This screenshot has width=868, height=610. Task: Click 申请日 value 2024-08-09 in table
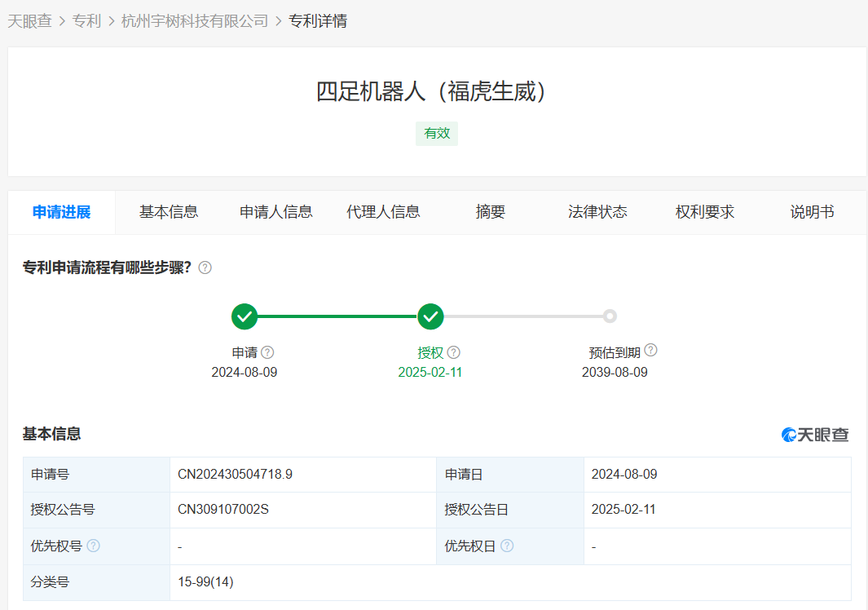coord(623,475)
